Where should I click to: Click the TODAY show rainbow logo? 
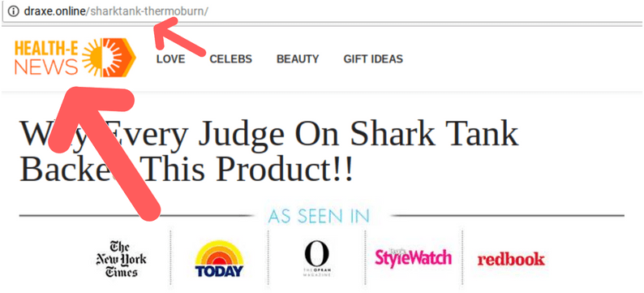pos(219,258)
